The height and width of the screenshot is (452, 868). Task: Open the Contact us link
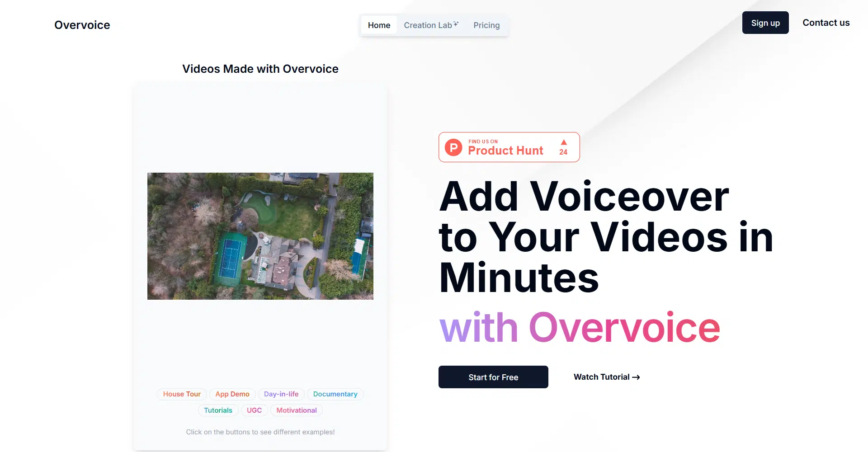point(826,23)
